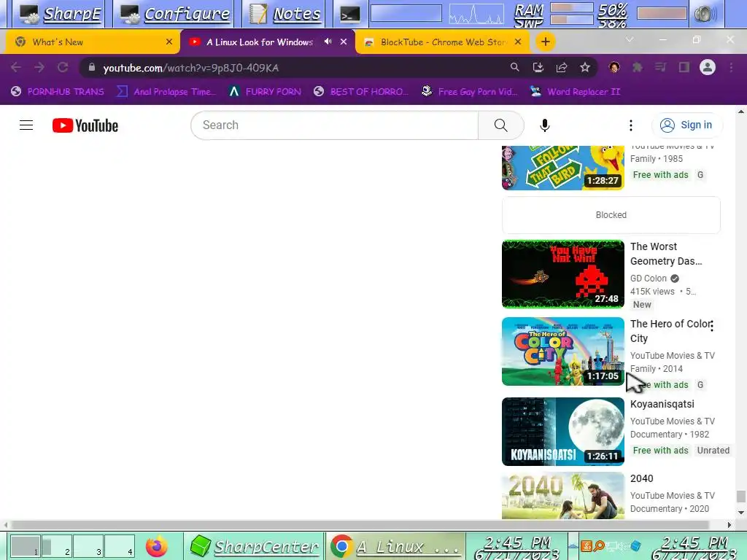Go forward with the browser forward arrow
This screenshot has height=560, width=747.
pyautogui.click(x=39, y=68)
